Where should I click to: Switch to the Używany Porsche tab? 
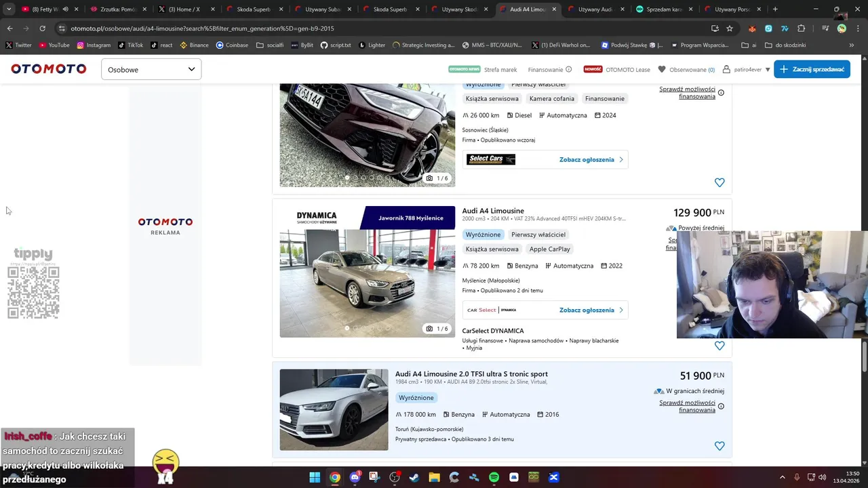tap(732, 9)
